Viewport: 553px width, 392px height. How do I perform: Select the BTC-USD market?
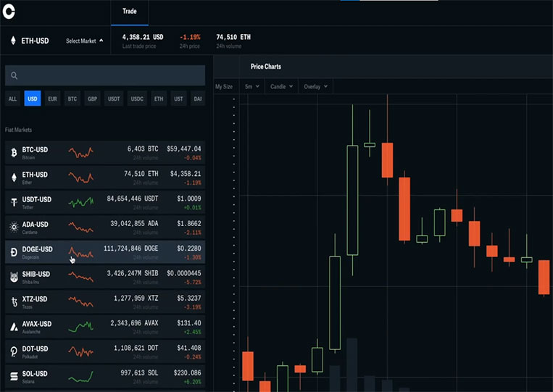[105, 153]
